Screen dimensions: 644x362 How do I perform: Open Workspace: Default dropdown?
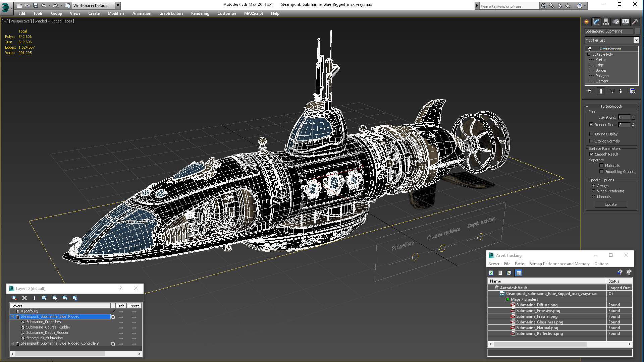(x=94, y=5)
